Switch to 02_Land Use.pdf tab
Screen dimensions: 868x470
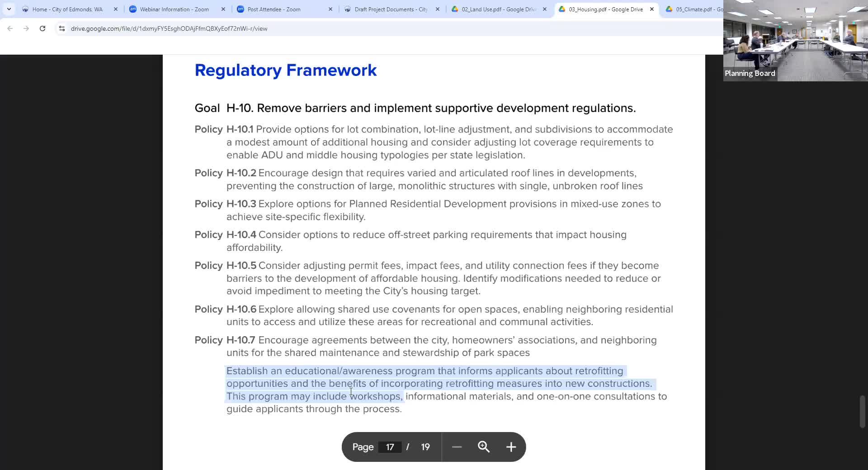(499, 9)
